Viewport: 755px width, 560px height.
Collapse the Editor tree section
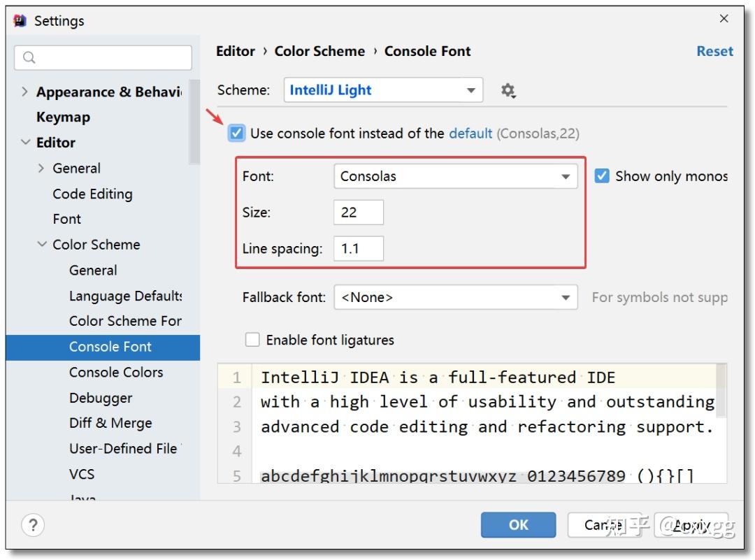click(x=25, y=142)
